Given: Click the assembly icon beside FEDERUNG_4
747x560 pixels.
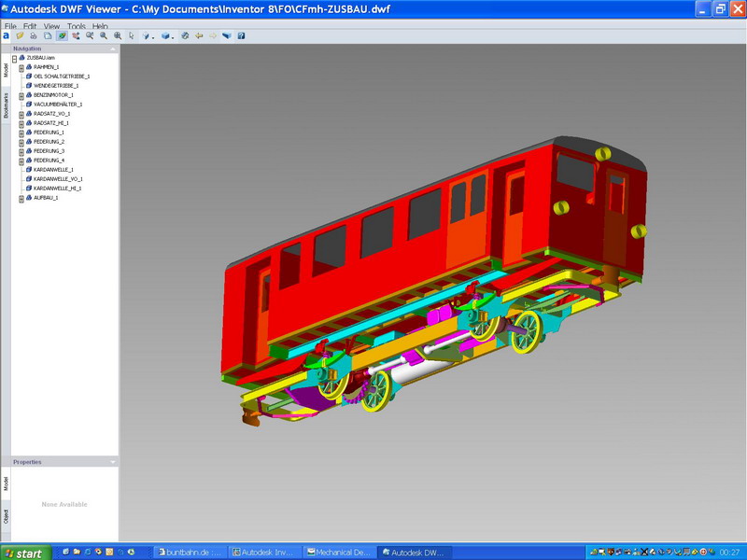Looking at the screenshot, I should (x=29, y=161).
